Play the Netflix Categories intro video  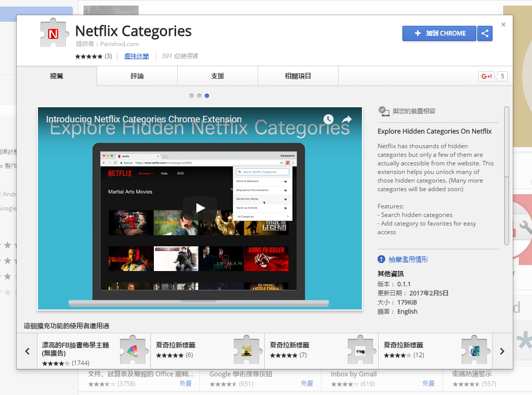pyautogui.click(x=200, y=208)
